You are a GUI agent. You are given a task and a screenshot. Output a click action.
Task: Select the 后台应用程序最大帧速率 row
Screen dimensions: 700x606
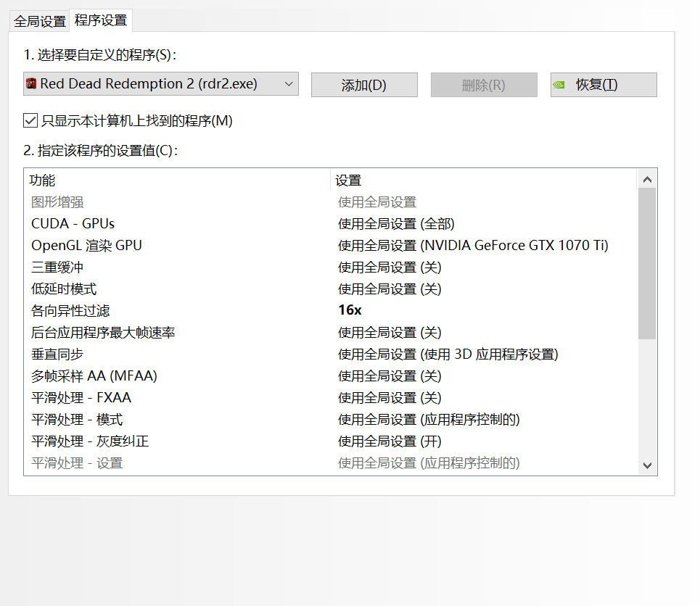click(x=331, y=333)
